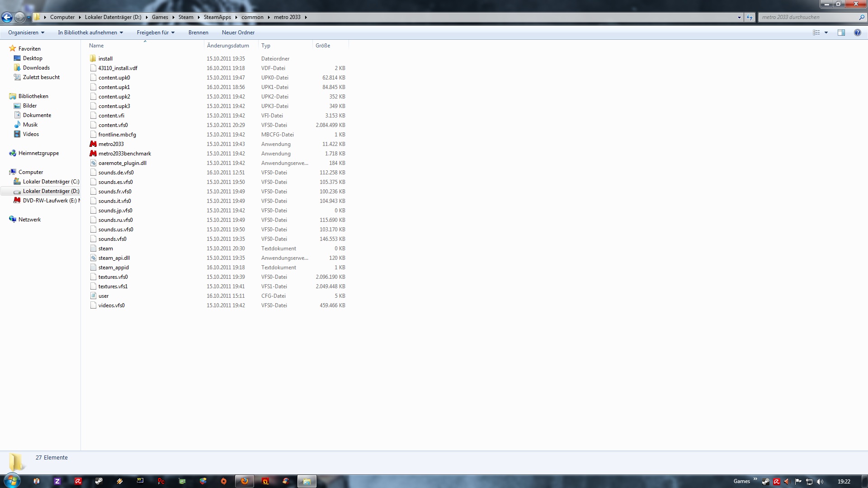Screen dimensions: 868x488
Task: Click the metro 2033 durchsuchen search field
Action: [x=808, y=17]
